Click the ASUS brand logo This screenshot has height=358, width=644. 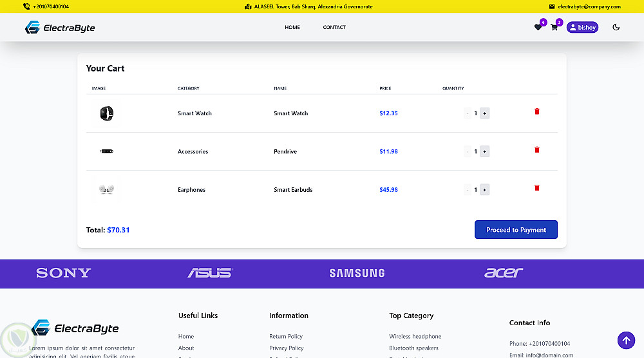[211, 273]
